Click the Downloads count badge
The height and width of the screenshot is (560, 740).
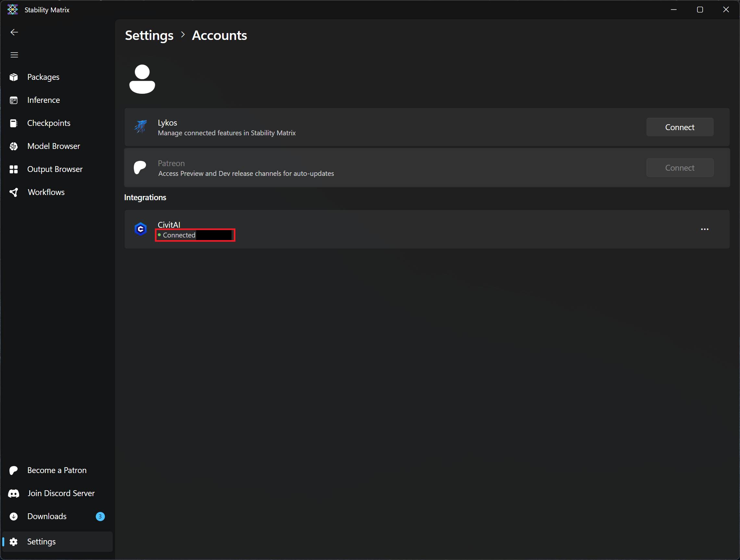[100, 517]
